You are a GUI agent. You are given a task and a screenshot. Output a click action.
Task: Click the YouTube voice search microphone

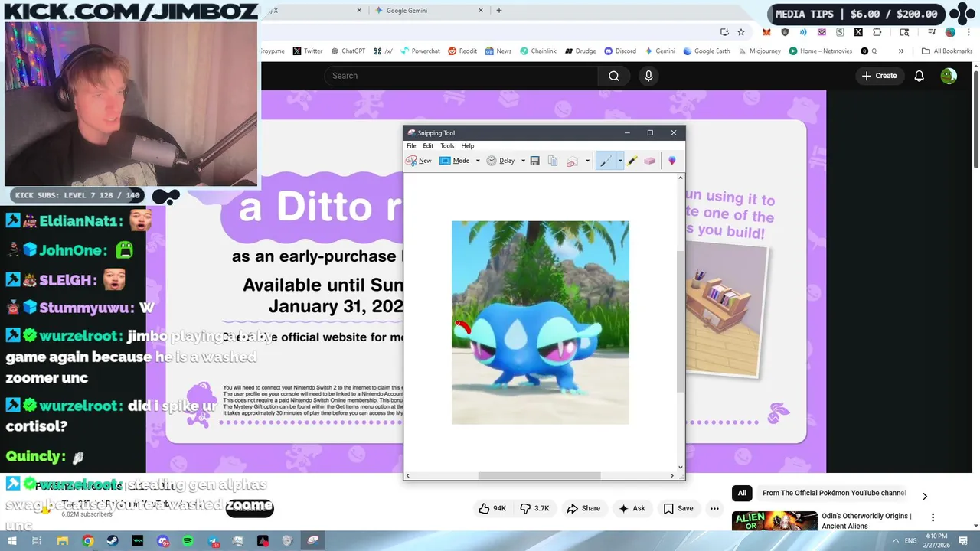648,76
